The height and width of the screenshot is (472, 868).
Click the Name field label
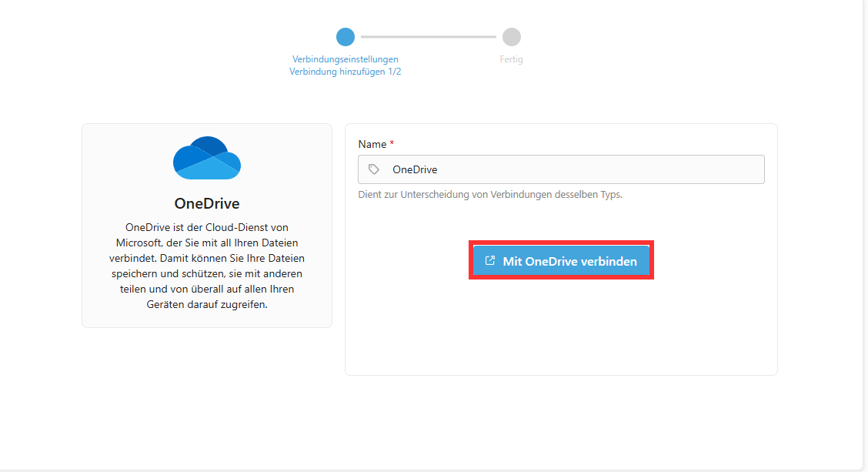click(x=372, y=144)
